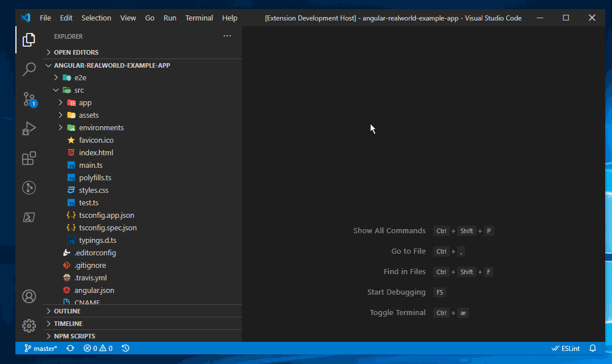Click the F5 key hint
Image resolution: width=612 pixels, height=364 pixels.
point(440,292)
